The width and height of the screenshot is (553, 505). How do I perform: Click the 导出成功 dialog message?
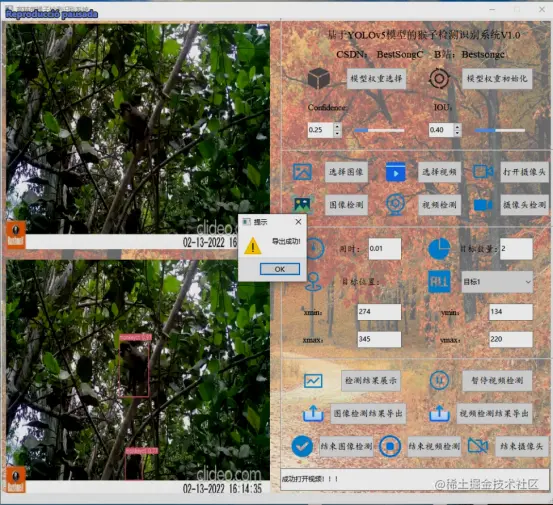point(286,242)
